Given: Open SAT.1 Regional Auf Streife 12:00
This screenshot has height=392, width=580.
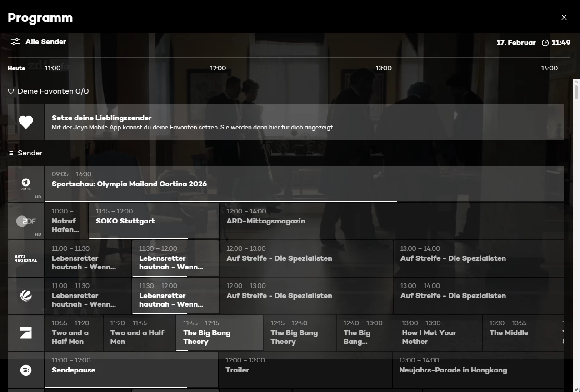Looking at the screenshot, I should [x=306, y=258].
